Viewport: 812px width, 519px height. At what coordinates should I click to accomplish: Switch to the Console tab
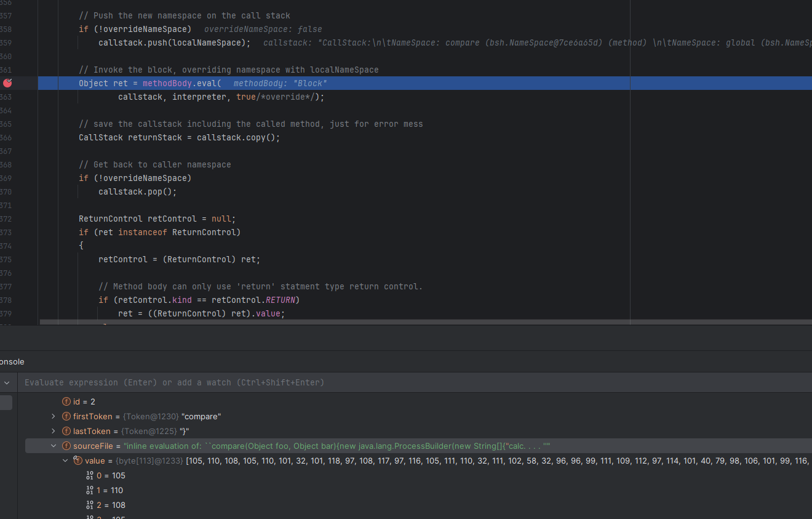click(11, 361)
